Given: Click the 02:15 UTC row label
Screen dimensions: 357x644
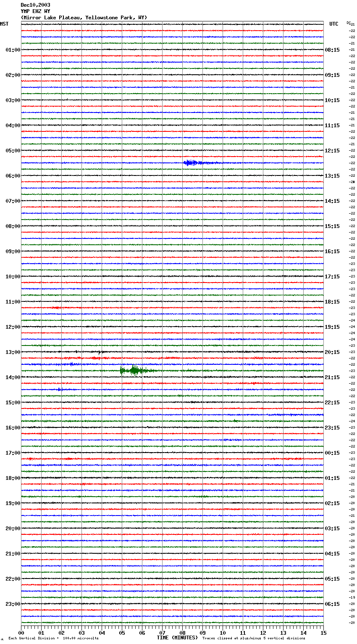Looking at the screenshot, I should click(x=332, y=503).
